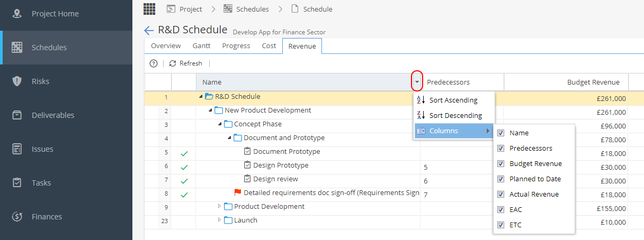Click the help question mark icon
The image size is (644, 240).
[154, 63]
